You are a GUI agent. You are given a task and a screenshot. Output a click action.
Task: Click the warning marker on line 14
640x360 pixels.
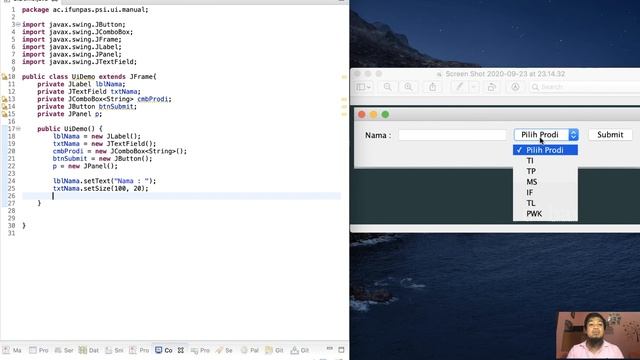tap(4, 107)
